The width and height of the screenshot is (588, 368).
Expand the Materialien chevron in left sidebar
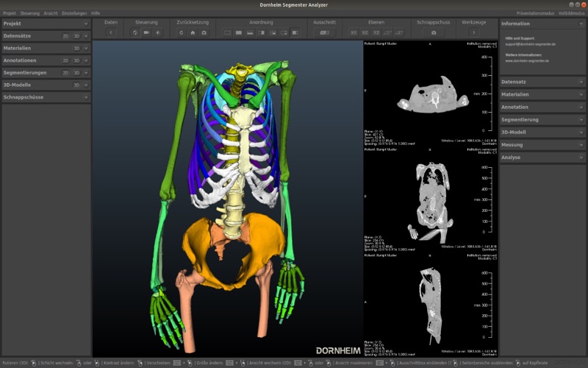point(86,49)
